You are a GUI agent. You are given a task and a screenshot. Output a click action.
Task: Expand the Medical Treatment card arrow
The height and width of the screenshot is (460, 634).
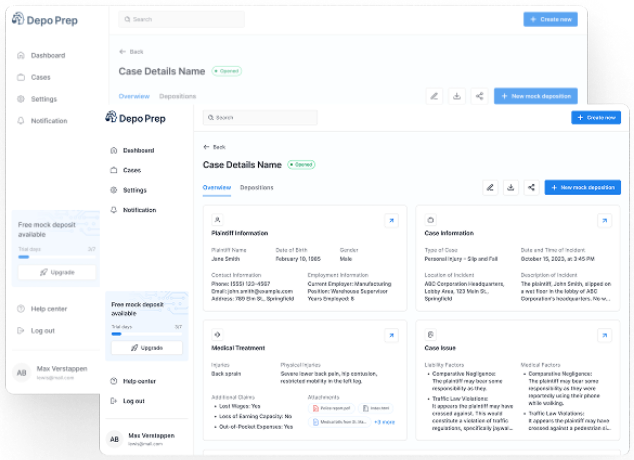pos(391,334)
